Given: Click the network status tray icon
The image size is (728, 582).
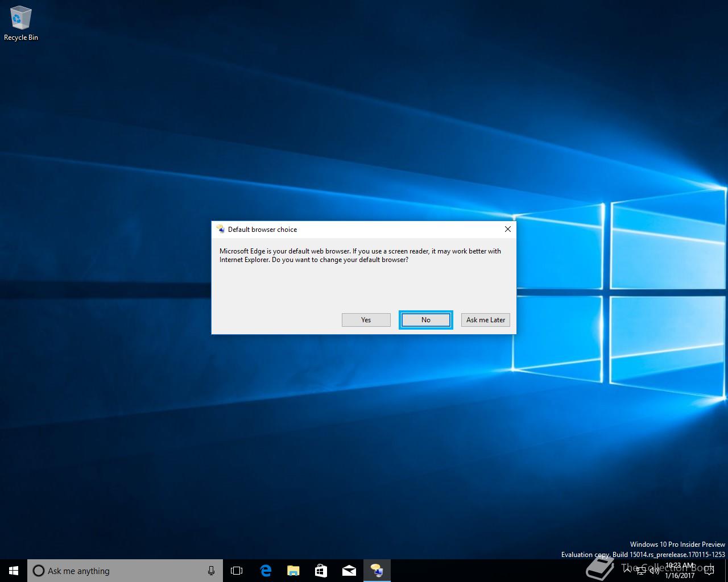Looking at the screenshot, I should pos(641,571).
